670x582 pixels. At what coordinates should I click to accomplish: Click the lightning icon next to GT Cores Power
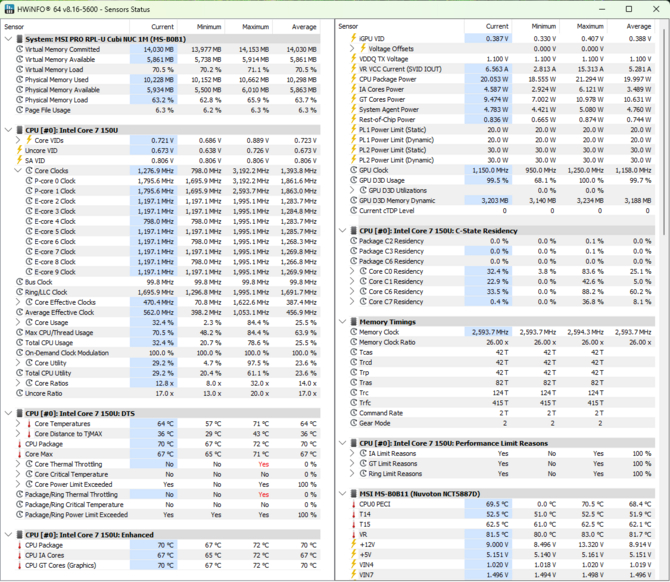click(x=354, y=99)
